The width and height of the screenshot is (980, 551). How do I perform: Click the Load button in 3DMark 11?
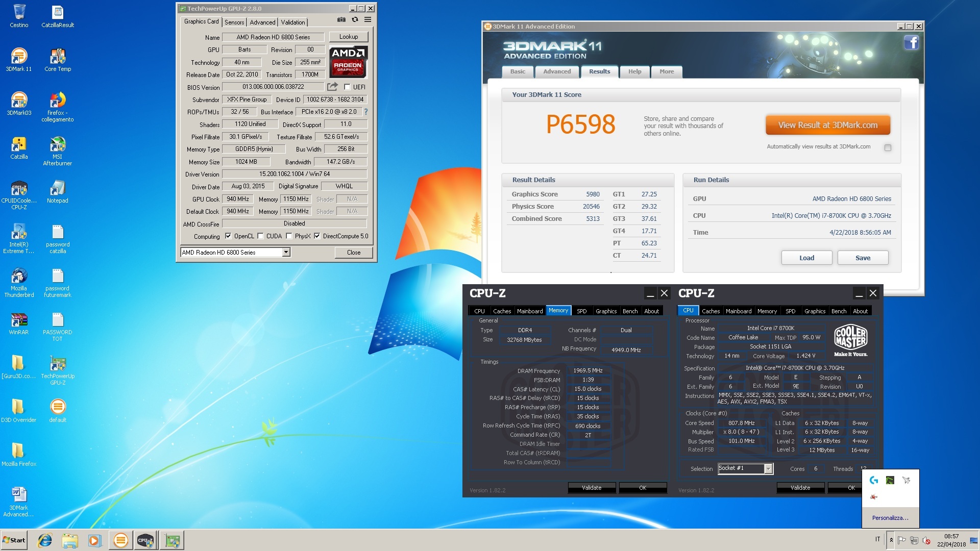tap(806, 258)
